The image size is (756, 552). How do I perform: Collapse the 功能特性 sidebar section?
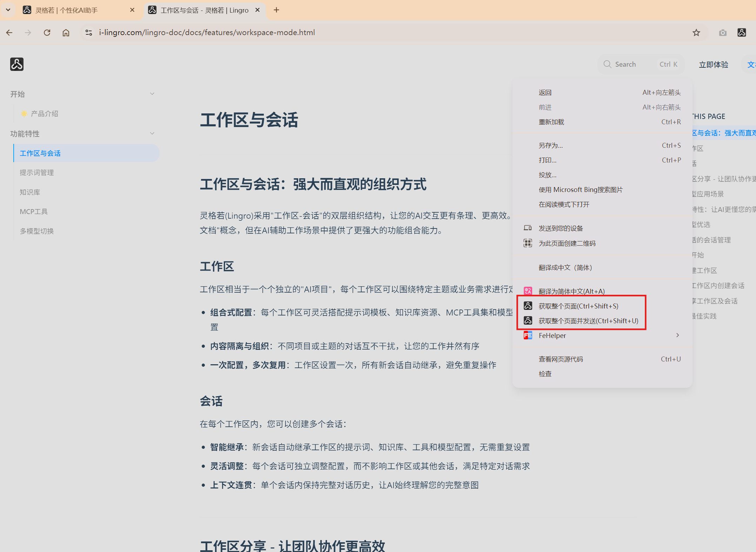[152, 133]
